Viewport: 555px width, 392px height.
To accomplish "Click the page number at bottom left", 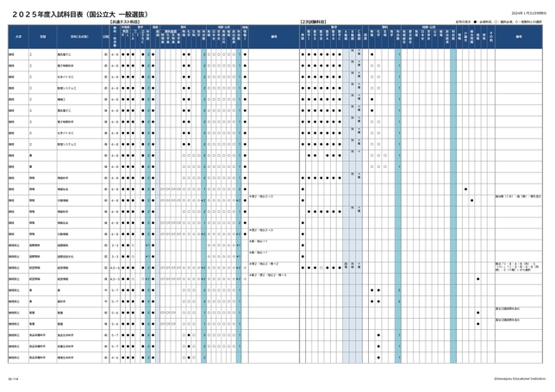I will tap(12, 376).
